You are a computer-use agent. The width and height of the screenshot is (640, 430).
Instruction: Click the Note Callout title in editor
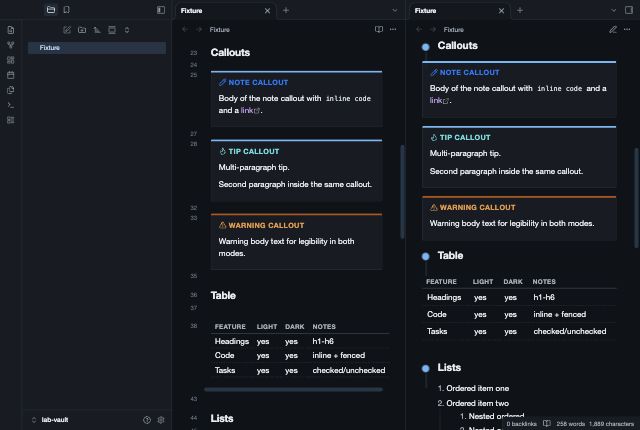pos(258,82)
